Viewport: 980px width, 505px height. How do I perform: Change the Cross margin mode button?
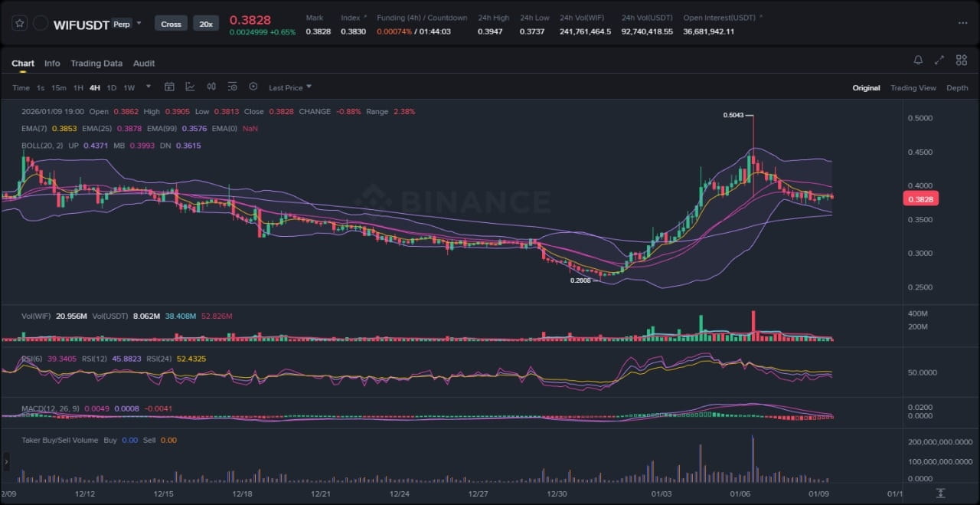click(171, 24)
